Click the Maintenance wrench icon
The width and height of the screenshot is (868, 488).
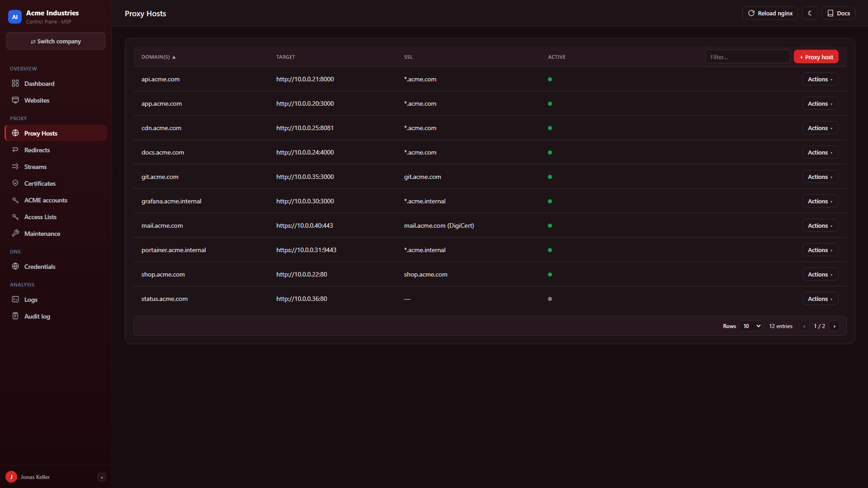pos(15,234)
